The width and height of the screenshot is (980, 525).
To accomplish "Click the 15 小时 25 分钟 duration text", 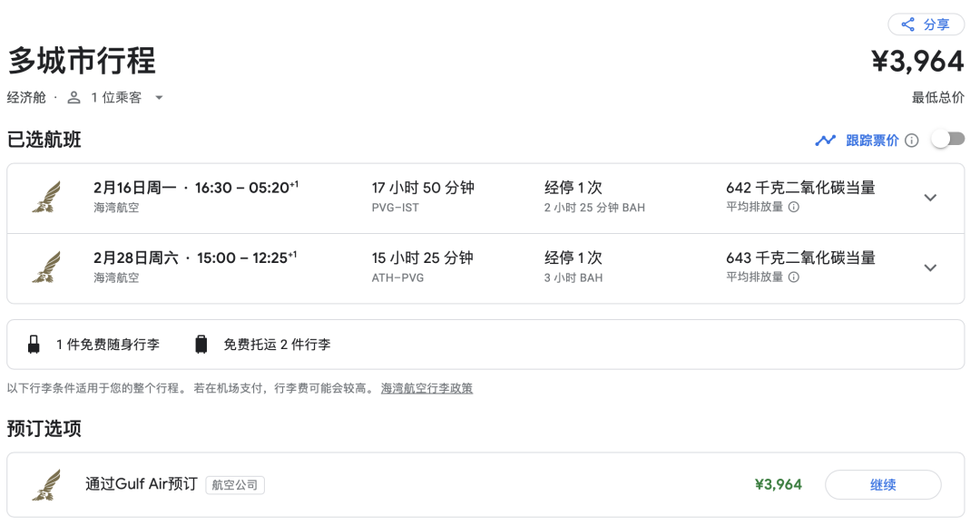I will (x=423, y=258).
